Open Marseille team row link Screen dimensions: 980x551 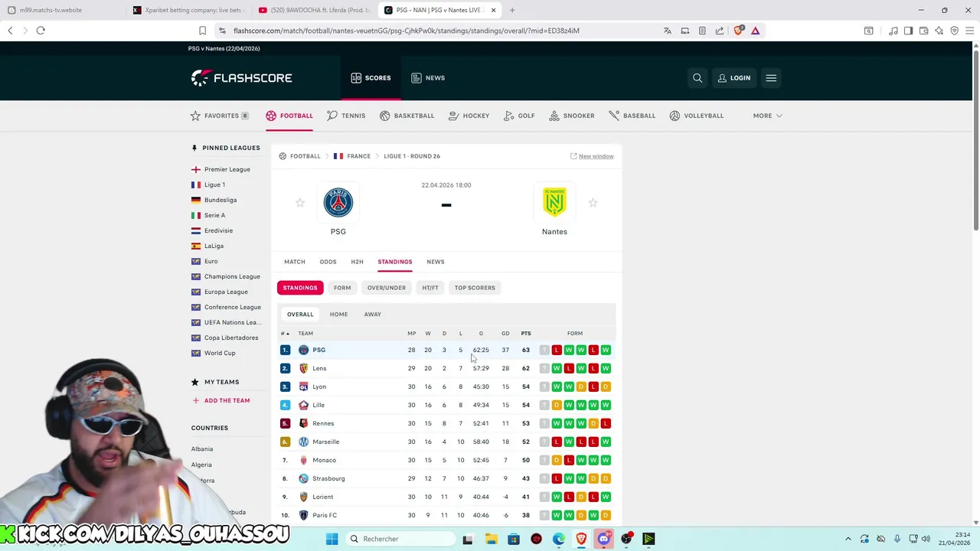325,442
